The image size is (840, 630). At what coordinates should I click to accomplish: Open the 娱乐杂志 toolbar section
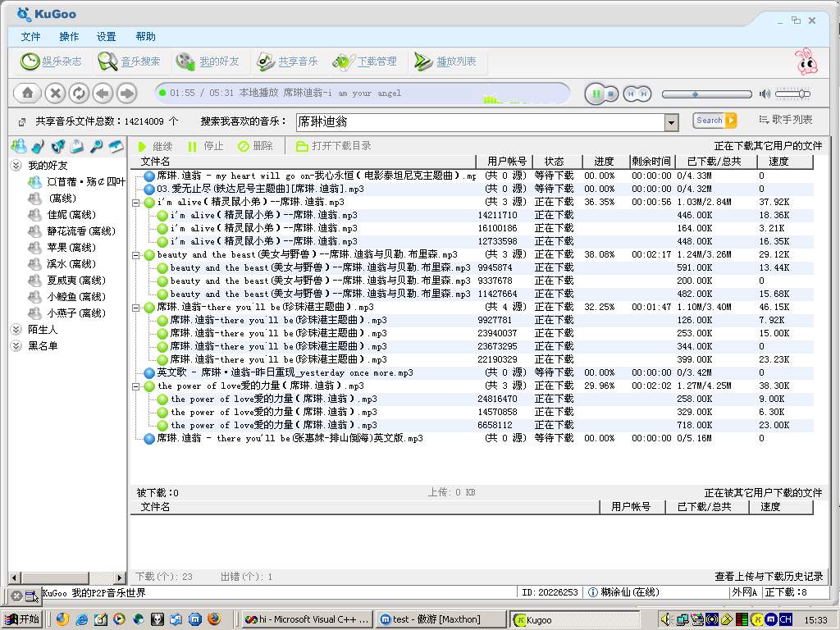coord(51,62)
